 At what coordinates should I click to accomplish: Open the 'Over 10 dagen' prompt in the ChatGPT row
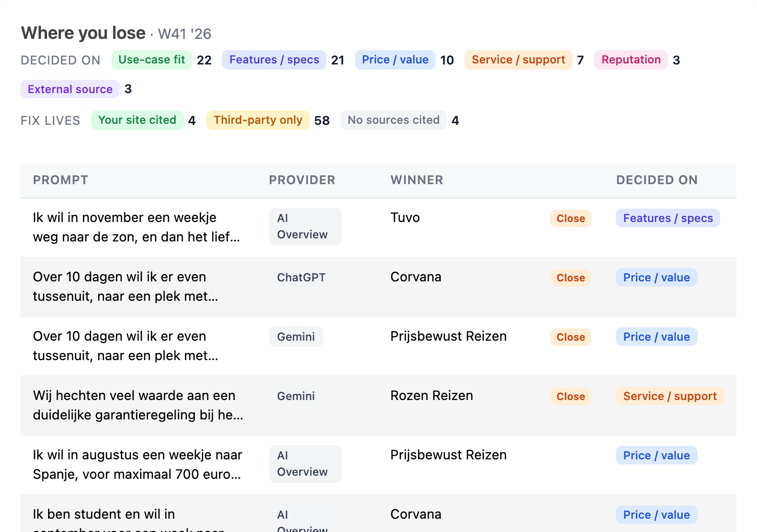125,286
